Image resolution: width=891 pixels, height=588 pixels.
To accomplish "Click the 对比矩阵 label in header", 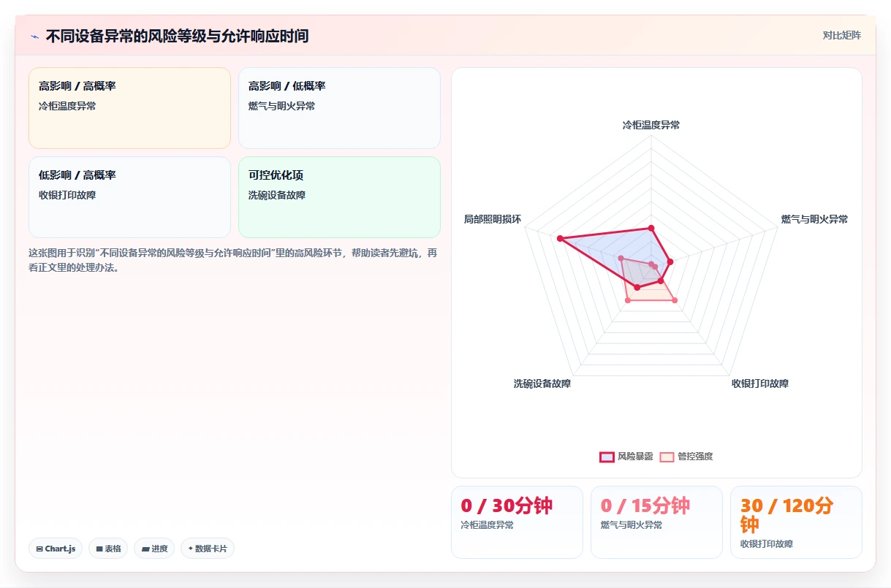I will click(x=842, y=35).
